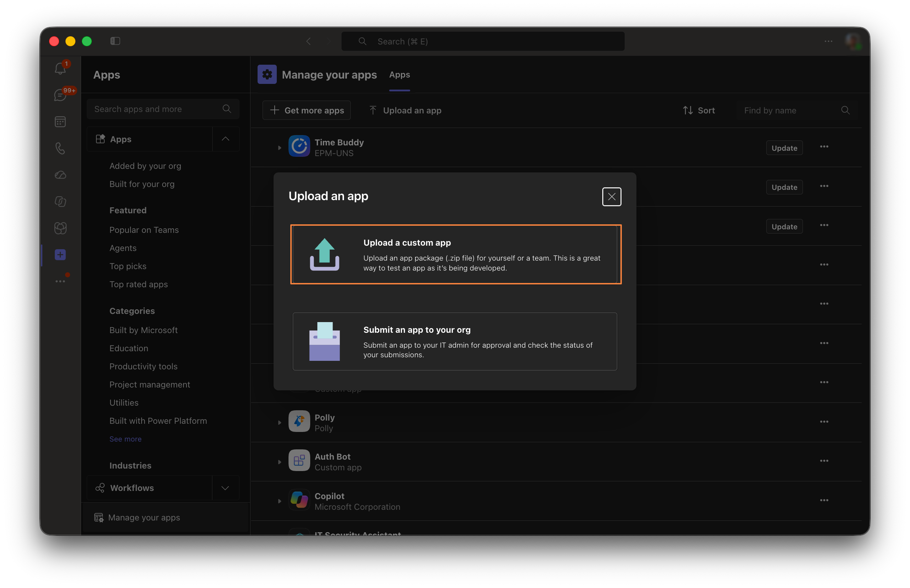Open settings ellipsis in title bar
The width and height of the screenshot is (910, 588).
[828, 41]
